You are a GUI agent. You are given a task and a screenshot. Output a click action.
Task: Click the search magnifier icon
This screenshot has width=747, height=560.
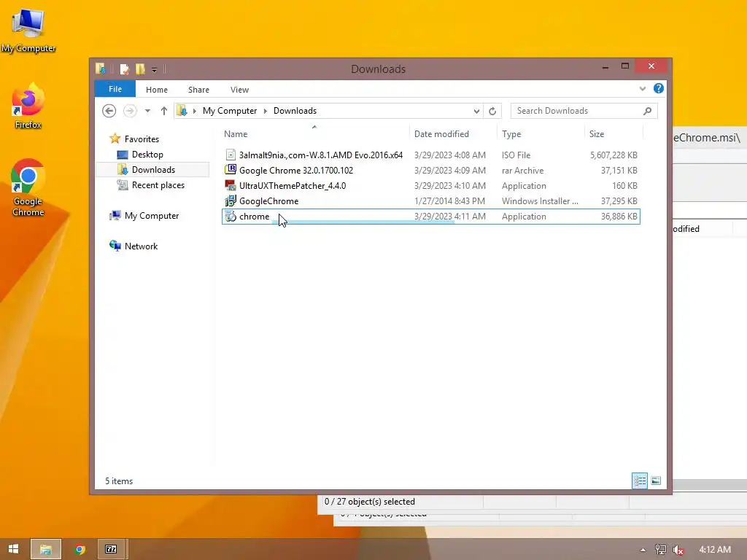(647, 111)
